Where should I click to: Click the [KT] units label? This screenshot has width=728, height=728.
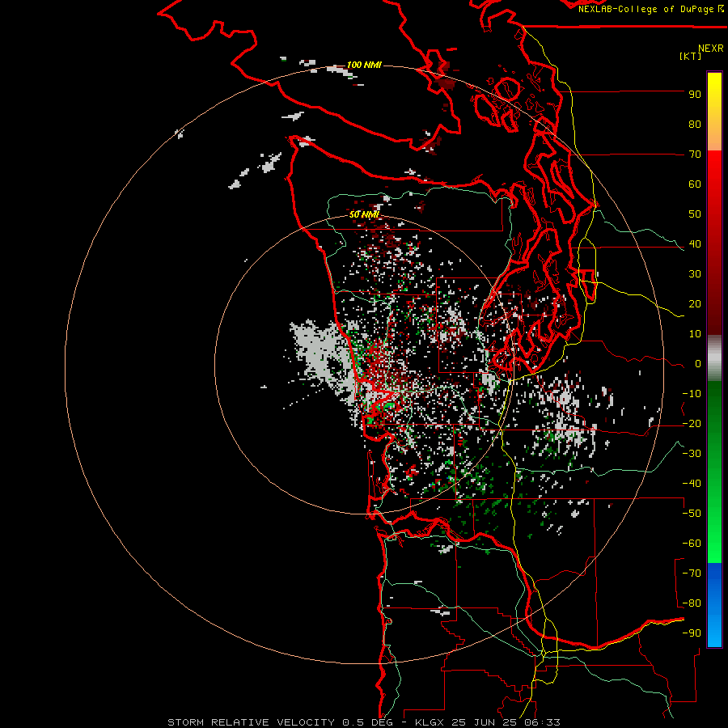(x=690, y=56)
